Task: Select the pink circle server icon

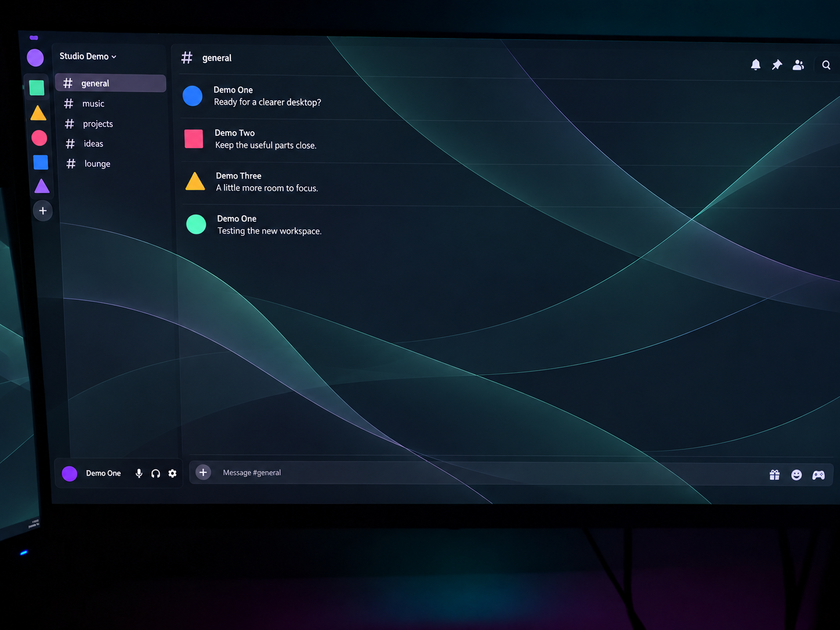Action: tap(39, 138)
